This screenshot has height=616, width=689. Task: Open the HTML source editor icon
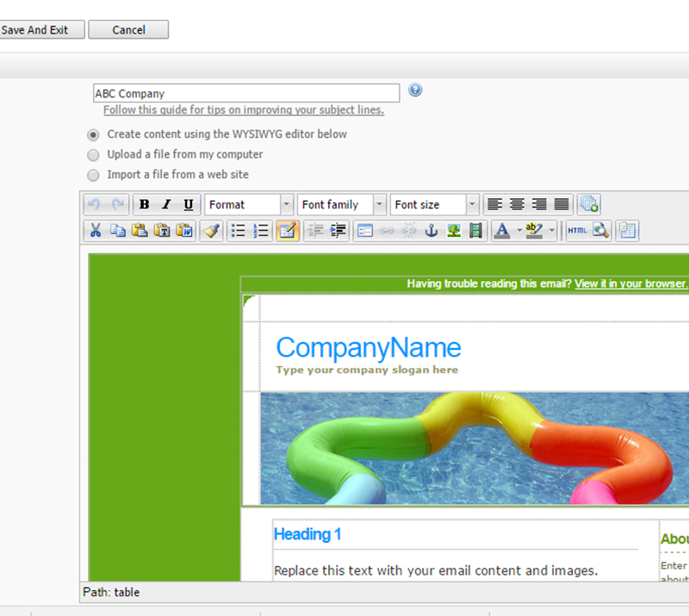coord(577,230)
